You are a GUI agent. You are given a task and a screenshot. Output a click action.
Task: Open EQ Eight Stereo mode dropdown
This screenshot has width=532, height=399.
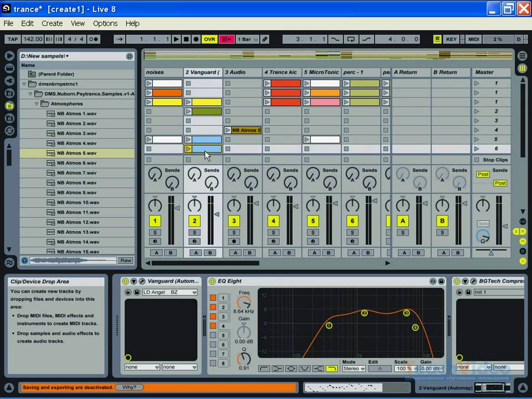(x=354, y=369)
